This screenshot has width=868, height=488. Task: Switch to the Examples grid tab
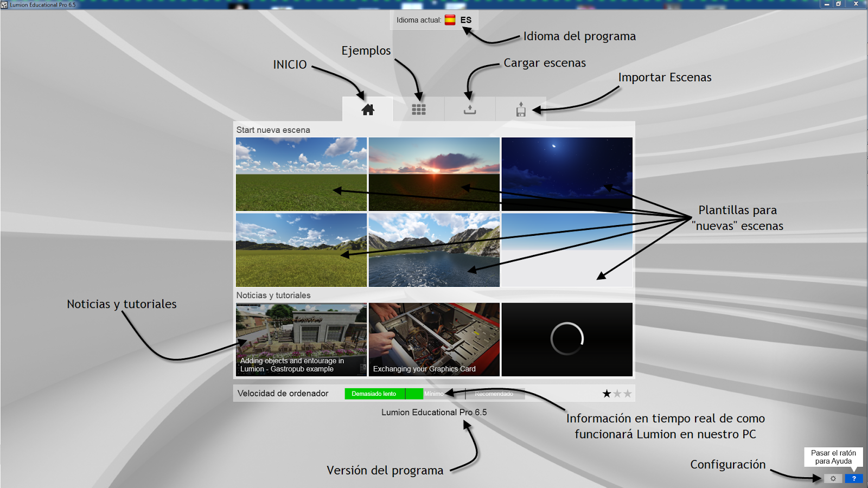click(x=419, y=109)
